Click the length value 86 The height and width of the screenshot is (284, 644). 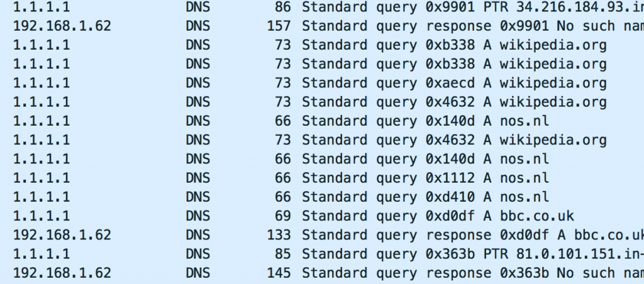click(282, 7)
